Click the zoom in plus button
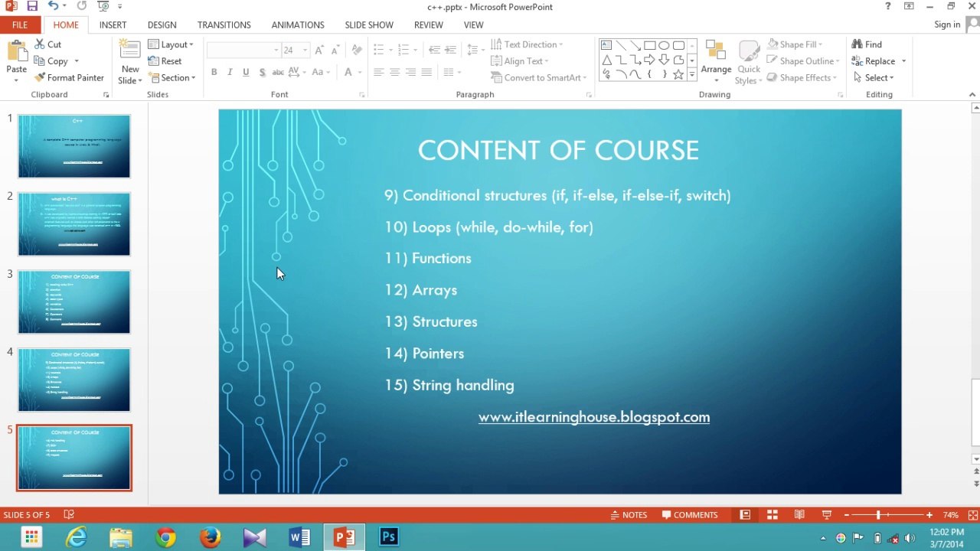Image resolution: width=980 pixels, height=551 pixels. tap(929, 515)
